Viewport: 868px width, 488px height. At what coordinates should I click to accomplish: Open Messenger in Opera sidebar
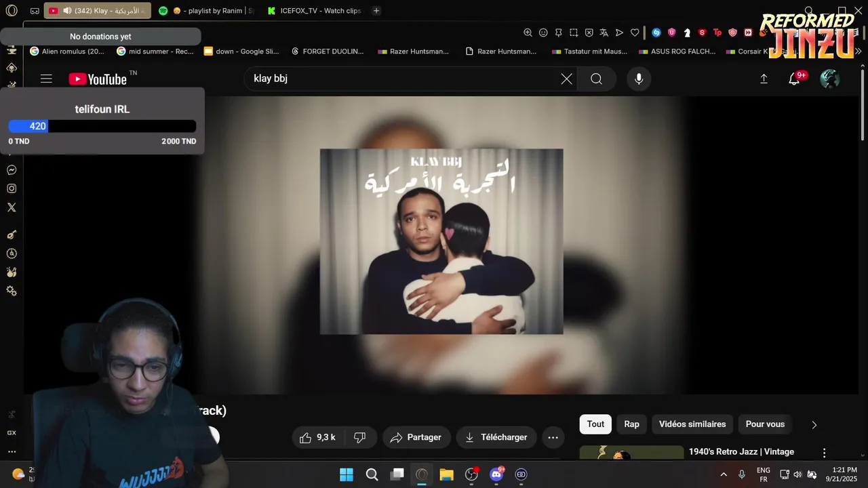coord(12,170)
